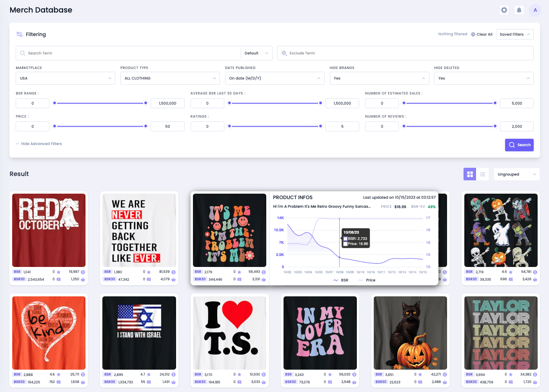
Task: Open the settings gear icon
Action: click(x=504, y=10)
